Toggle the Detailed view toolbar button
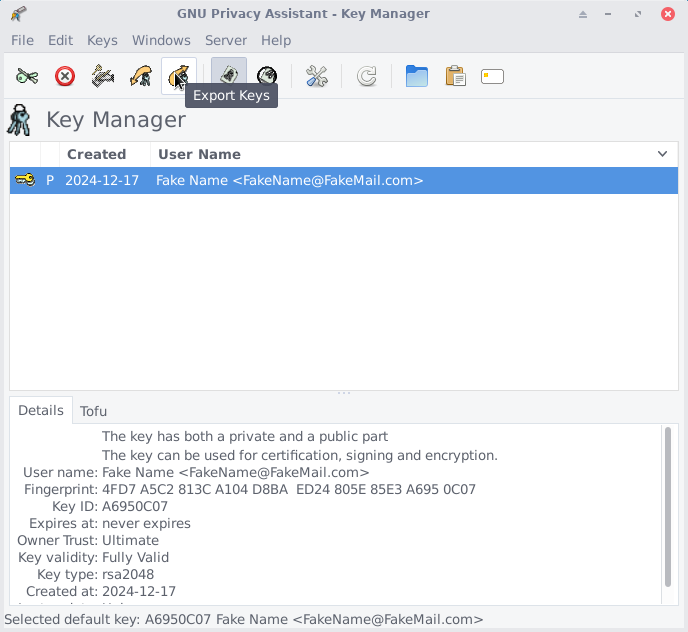The image size is (688, 632). pos(267,75)
